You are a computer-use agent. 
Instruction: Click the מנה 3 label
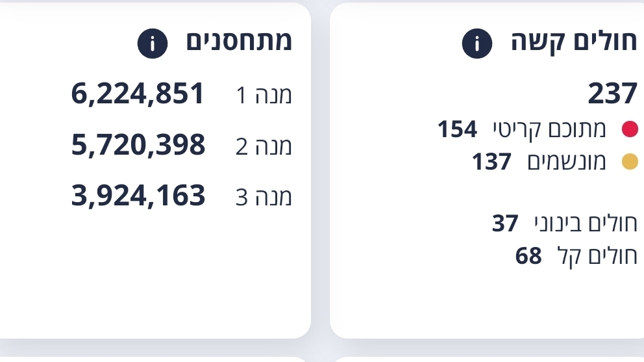pos(264,197)
